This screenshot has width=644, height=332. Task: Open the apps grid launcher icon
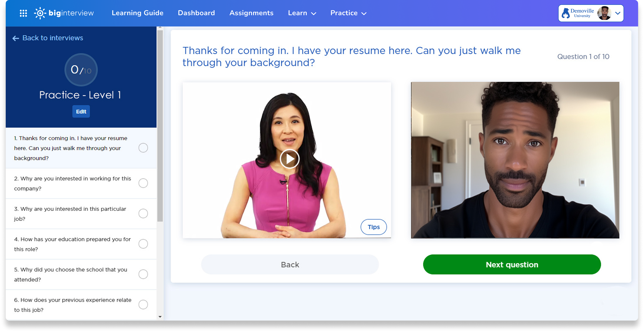23,13
